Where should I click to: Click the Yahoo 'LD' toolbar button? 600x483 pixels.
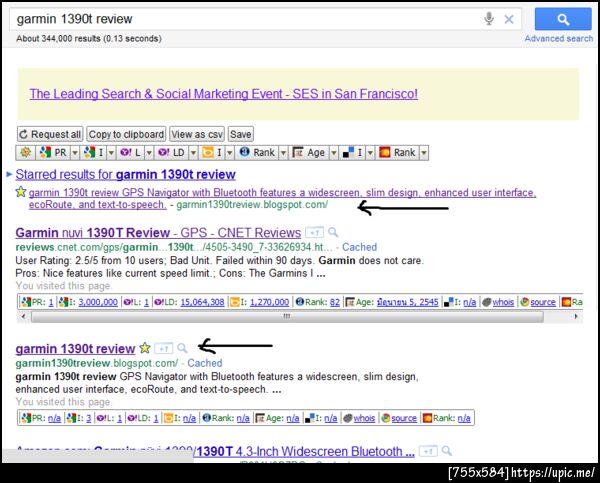[x=172, y=152]
